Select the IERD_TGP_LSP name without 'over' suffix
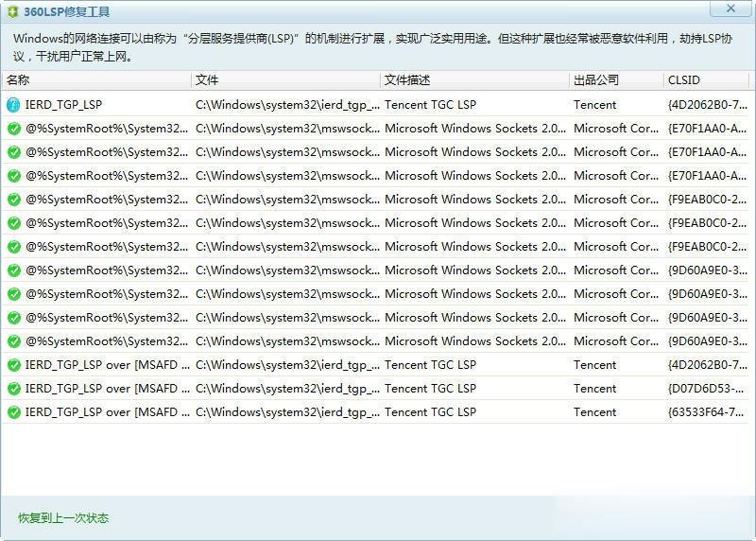Image resolution: width=756 pixels, height=541 pixels. point(63,105)
